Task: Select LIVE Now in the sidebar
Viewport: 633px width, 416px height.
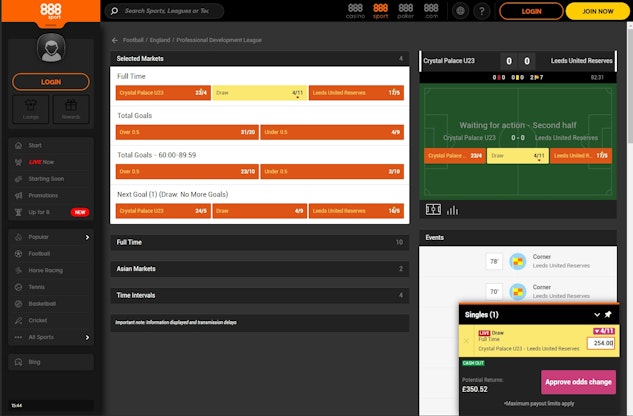Action: 42,161
